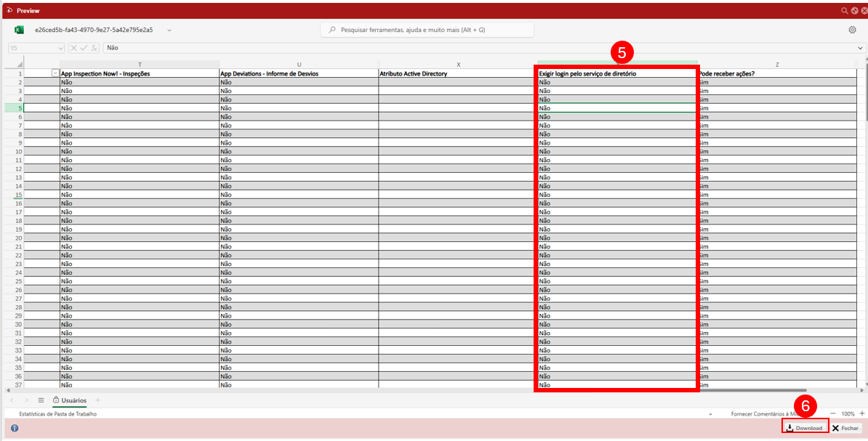The height and width of the screenshot is (441, 868).
Task: Zoom in with the plus icon
Action: [x=862, y=413]
